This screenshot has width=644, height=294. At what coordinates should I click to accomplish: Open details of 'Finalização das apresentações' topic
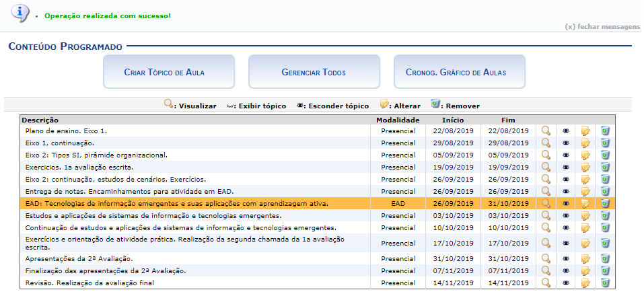546,271
